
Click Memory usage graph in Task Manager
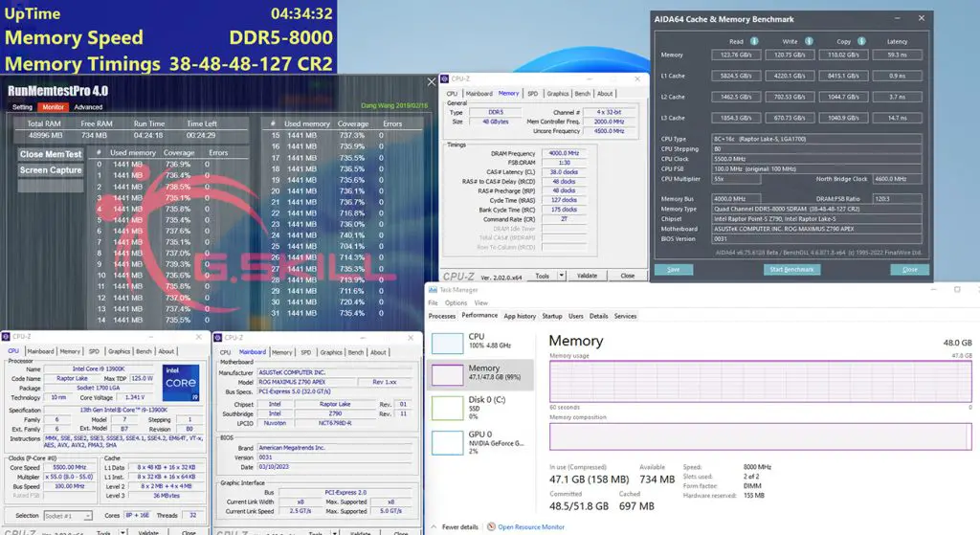760,381
